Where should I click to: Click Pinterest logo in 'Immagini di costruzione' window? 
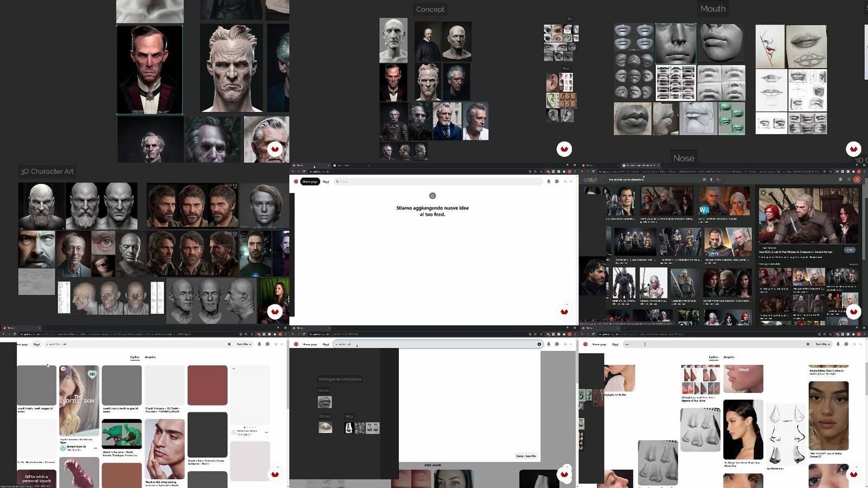point(296,344)
